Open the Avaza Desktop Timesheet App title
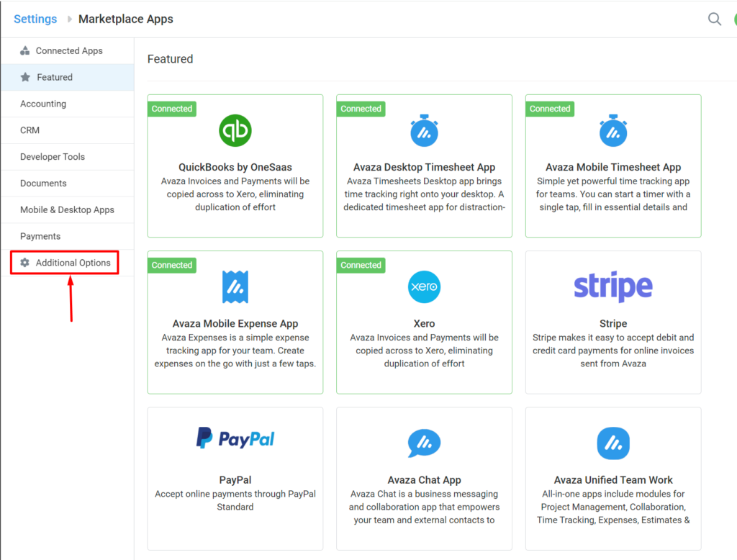This screenshot has width=737, height=560. pyautogui.click(x=424, y=167)
